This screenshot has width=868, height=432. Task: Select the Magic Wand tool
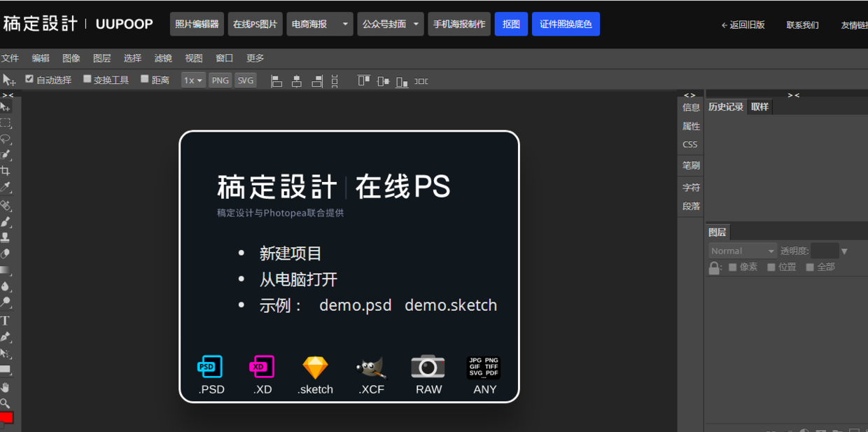tap(5, 155)
